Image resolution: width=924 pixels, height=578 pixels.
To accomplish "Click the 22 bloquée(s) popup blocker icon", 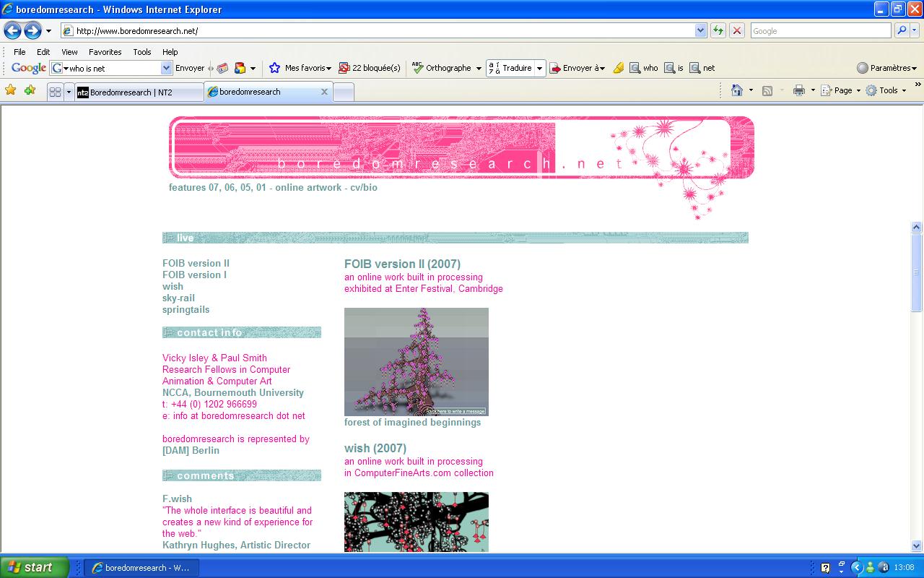I will pyautogui.click(x=344, y=68).
